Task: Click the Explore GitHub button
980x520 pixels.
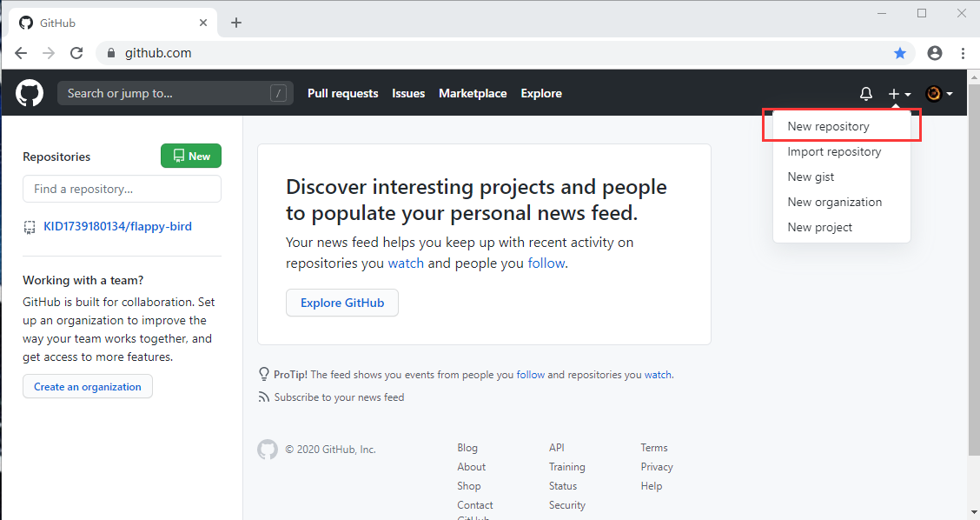Action: click(342, 303)
